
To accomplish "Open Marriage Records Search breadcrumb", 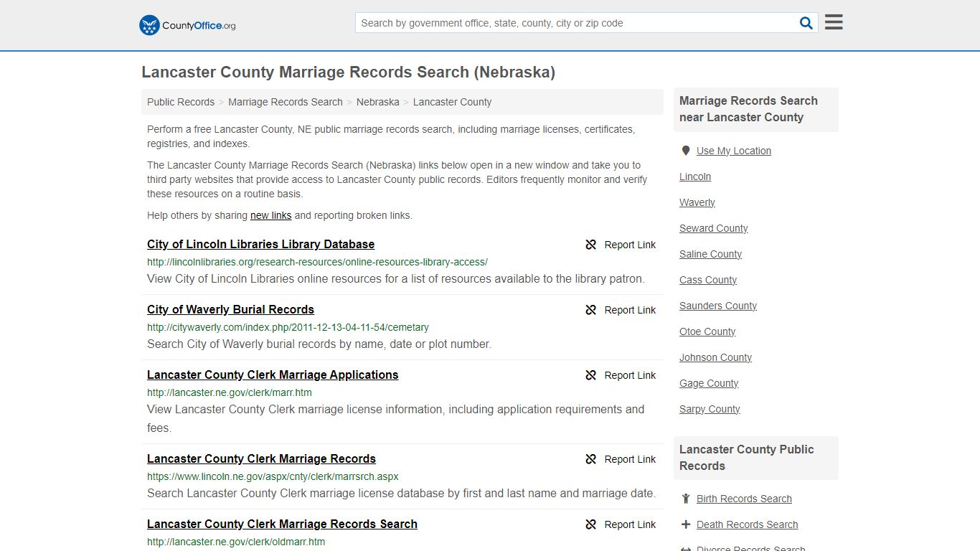I will 286,102.
